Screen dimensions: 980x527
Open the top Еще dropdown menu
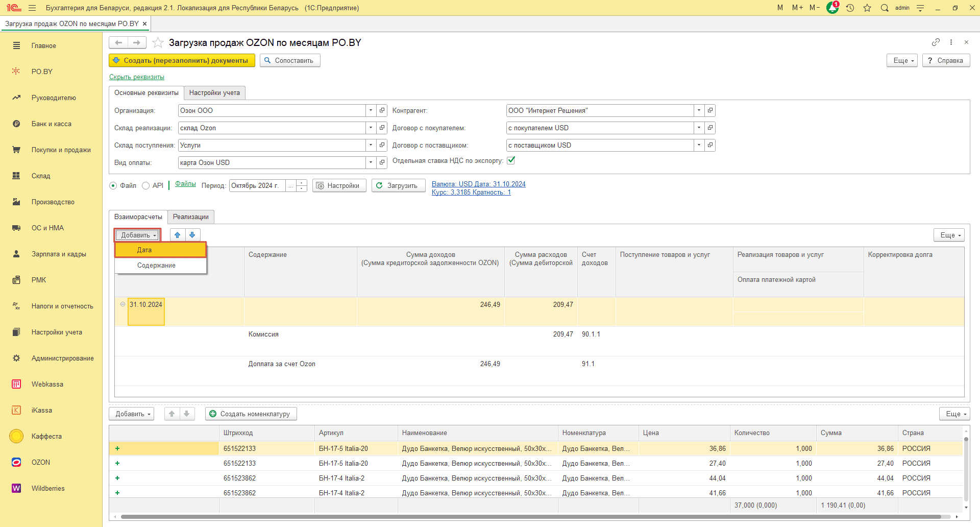pos(902,60)
